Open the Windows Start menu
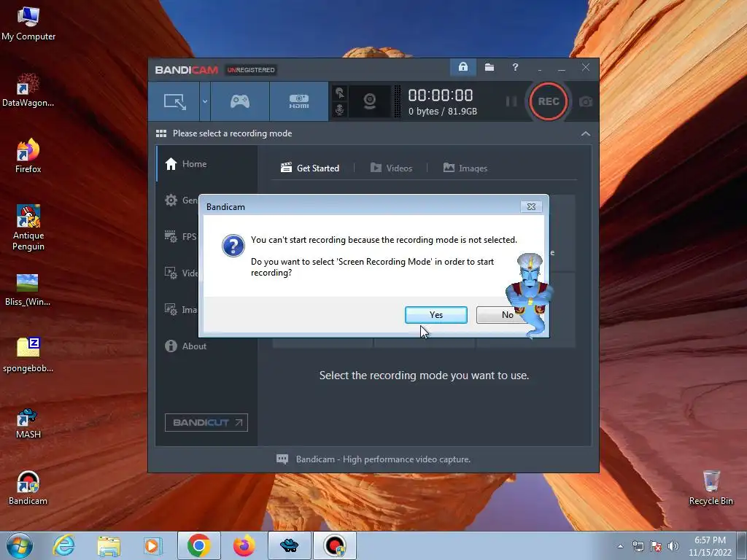Viewport: 747px width, 560px height. click(20, 545)
